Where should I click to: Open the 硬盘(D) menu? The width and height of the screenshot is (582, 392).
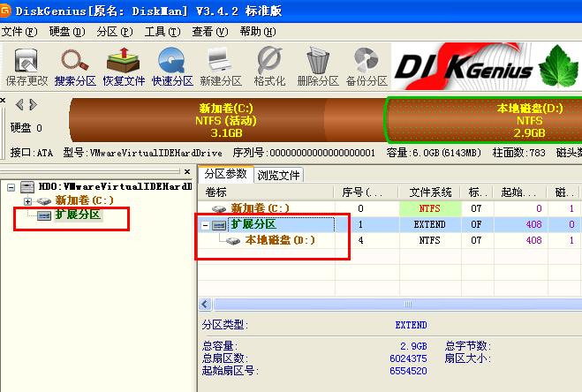click(x=67, y=32)
